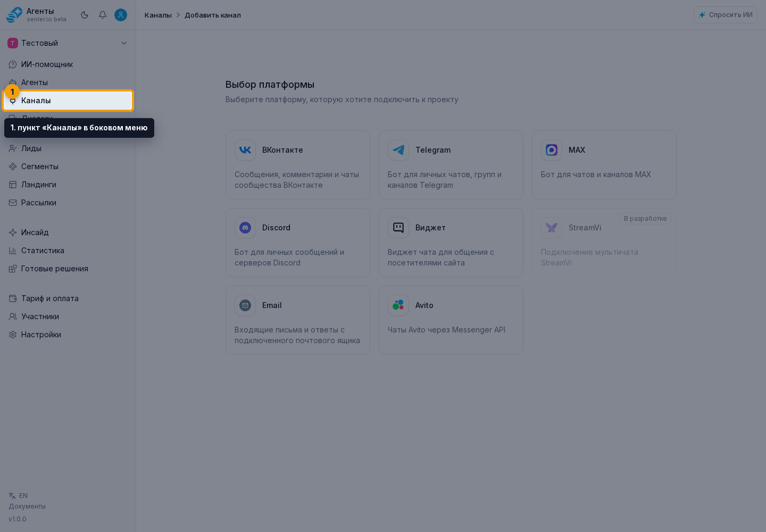Click the StreamVi logo icon
This screenshot has height=532, width=766.
(x=552, y=228)
